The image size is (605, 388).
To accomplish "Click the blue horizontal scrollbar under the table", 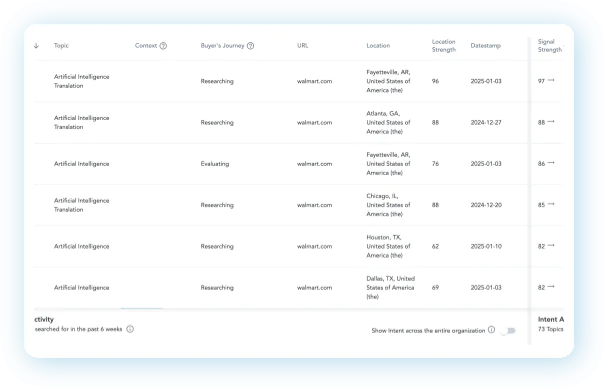I will pyautogui.click(x=141, y=309).
